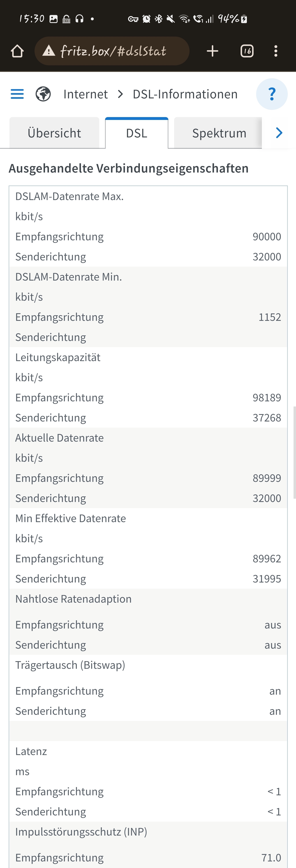Tap the insecure site warning triangle
The height and width of the screenshot is (868, 296).
(x=49, y=51)
